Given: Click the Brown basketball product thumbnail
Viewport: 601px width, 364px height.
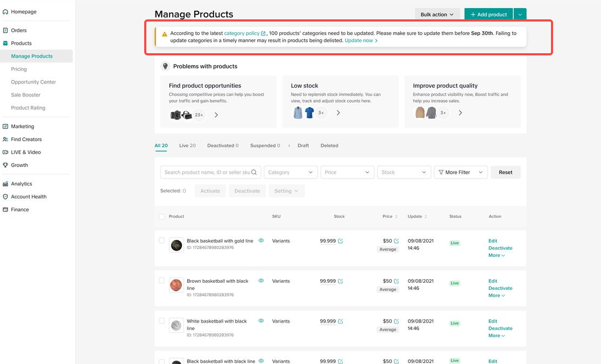Looking at the screenshot, I should (176, 285).
